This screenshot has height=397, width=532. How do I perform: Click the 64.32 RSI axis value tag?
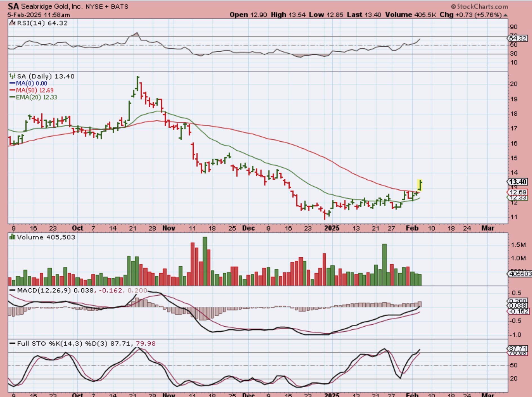pos(517,38)
